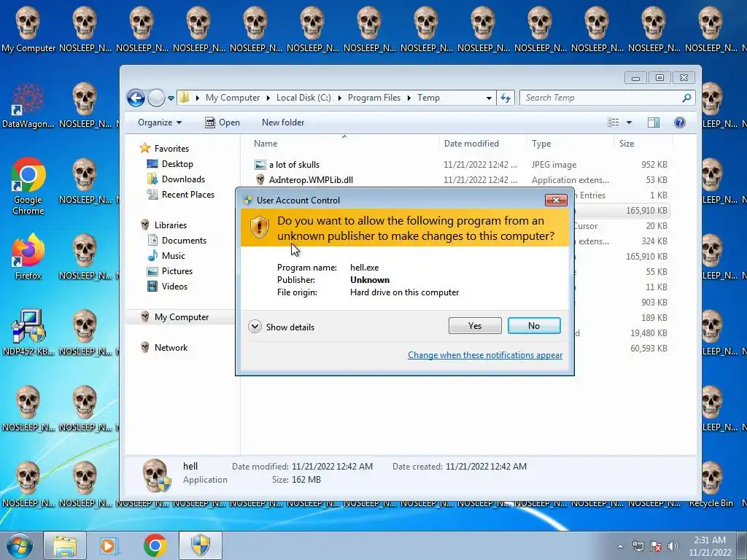
Task: Open Videos library
Action: (x=167, y=286)
